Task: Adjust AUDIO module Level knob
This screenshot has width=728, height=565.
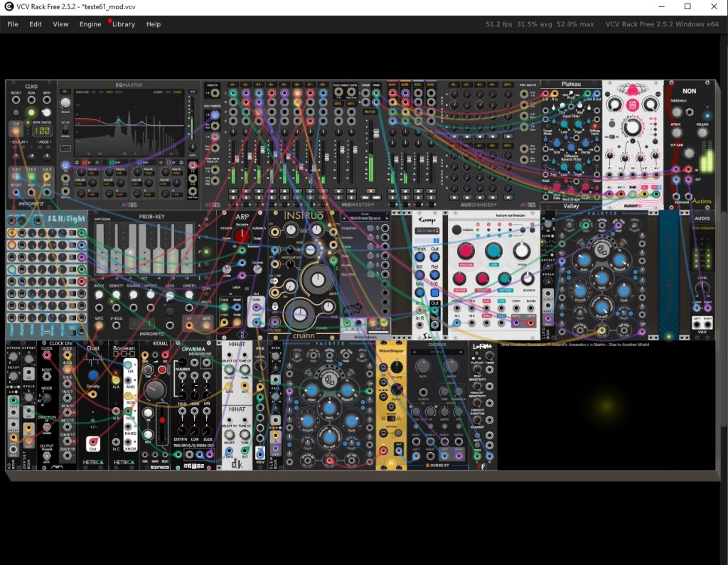Action: 702,289
